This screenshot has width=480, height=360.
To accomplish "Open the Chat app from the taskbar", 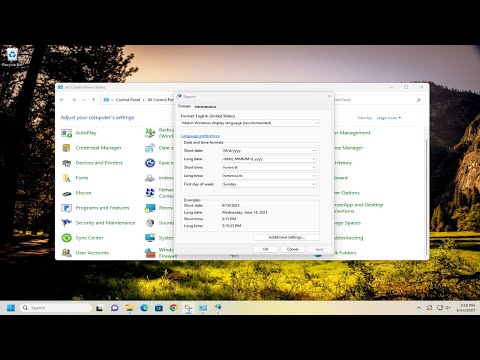I will pos(115,308).
